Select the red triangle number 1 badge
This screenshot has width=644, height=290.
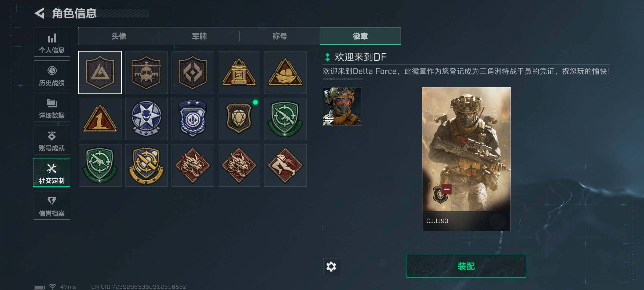click(x=100, y=119)
